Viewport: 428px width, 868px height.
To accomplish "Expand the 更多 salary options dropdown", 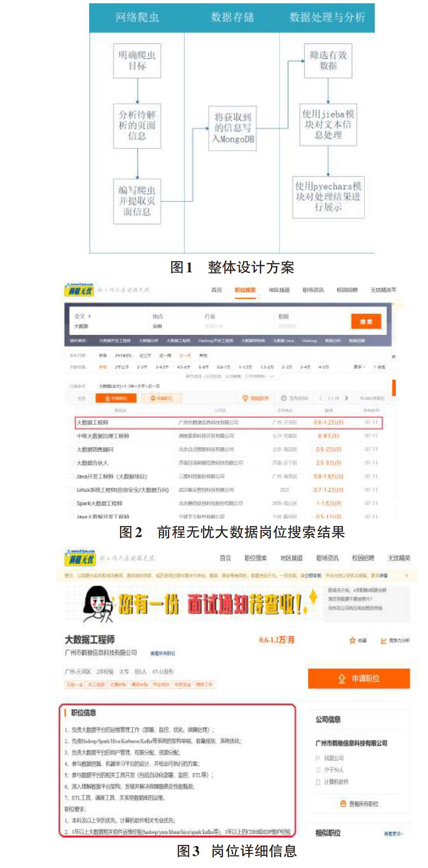I will click(359, 367).
